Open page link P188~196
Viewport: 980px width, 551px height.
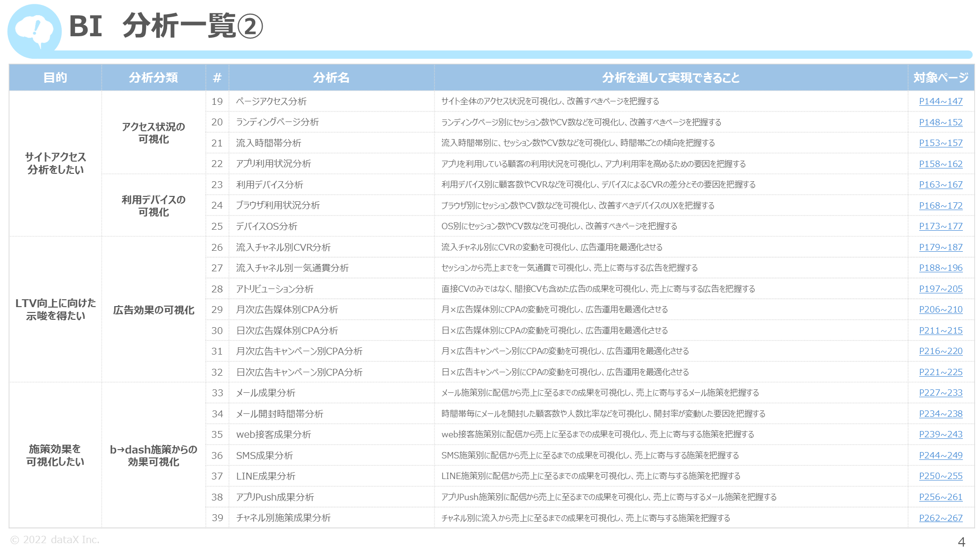pyautogui.click(x=941, y=268)
